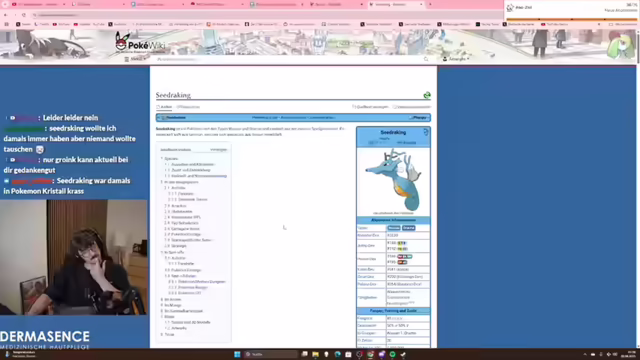Open Windows Start menu

[237, 354]
